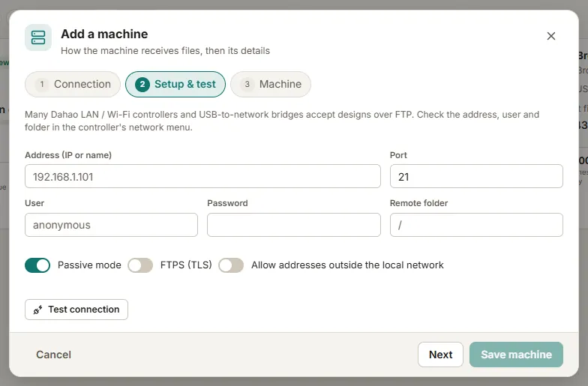Viewport: 588px width, 386px height.
Task: Click the Remote folder input field
Action: (476, 225)
